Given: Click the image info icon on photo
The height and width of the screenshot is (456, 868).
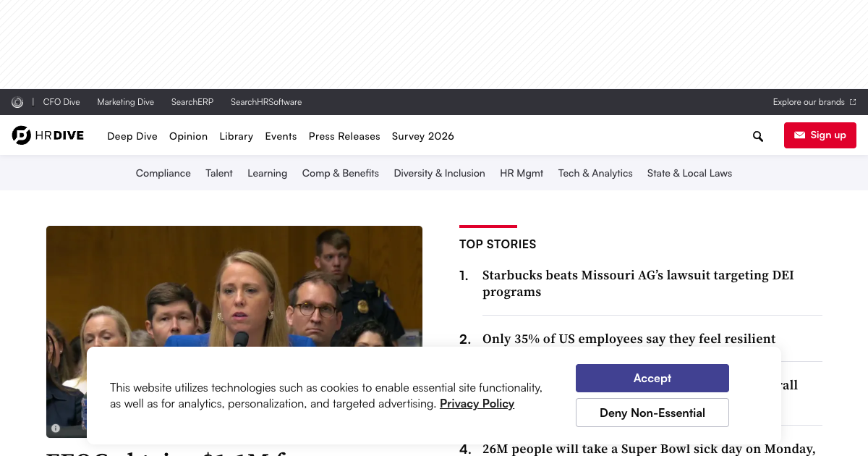Looking at the screenshot, I should point(56,428).
